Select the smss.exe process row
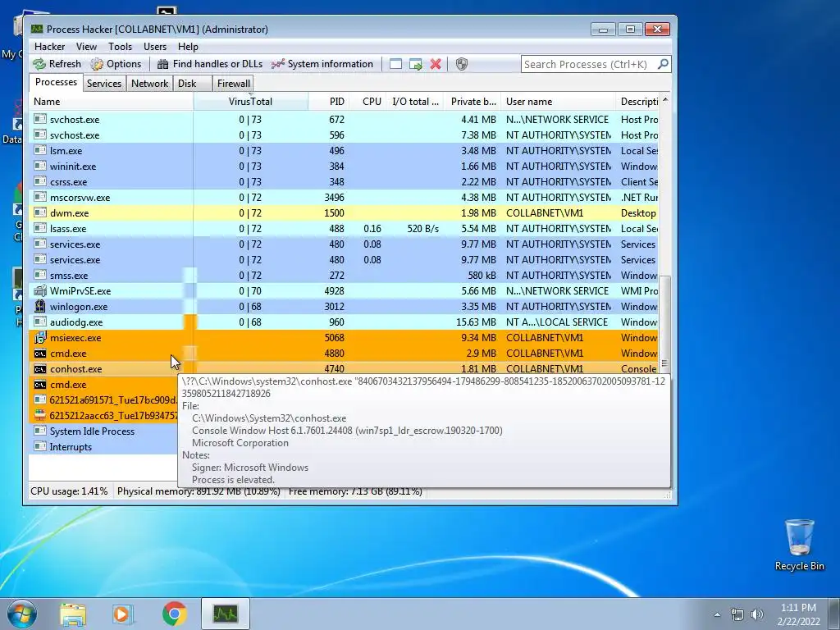This screenshot has height=630, width=840. [344, 276]
